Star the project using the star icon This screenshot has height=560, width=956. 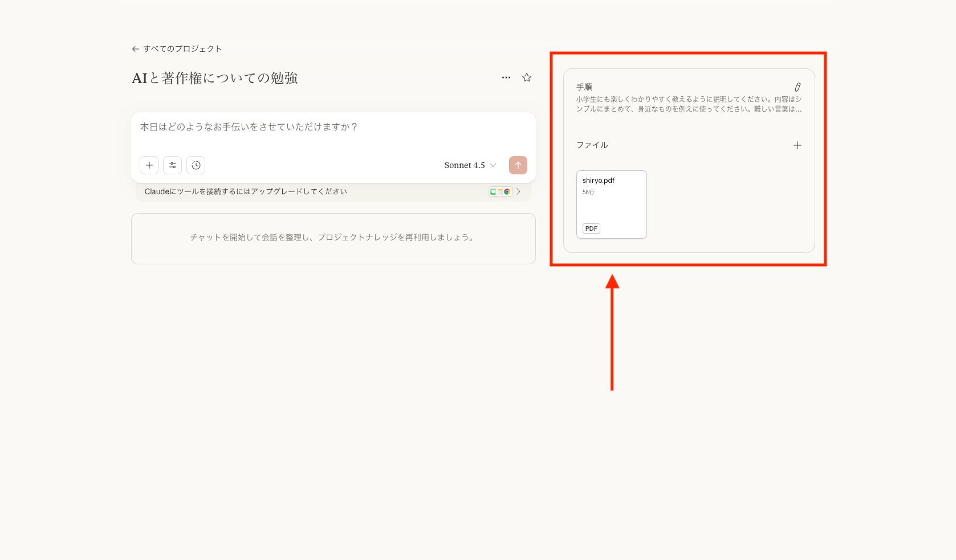tap(526, 77)
